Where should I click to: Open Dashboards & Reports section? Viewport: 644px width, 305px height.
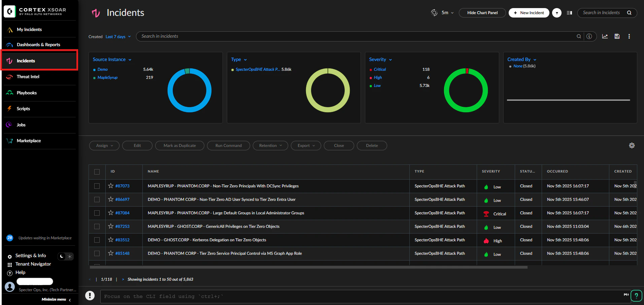pyautogui.click(x=38, y=44)
